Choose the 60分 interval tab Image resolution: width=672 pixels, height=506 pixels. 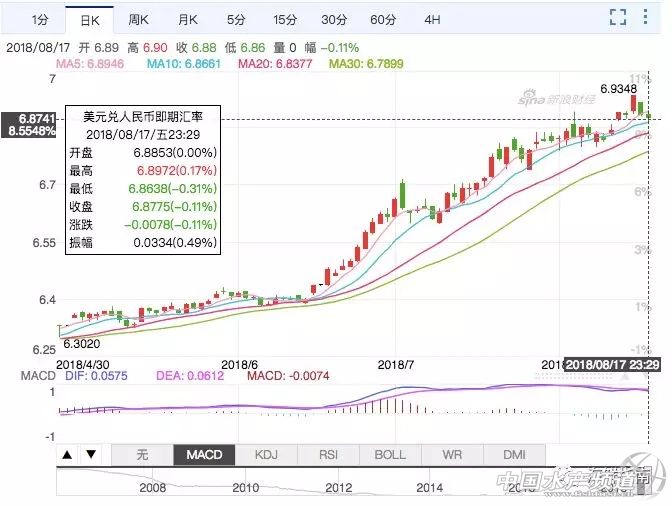(x=383, y=19)
